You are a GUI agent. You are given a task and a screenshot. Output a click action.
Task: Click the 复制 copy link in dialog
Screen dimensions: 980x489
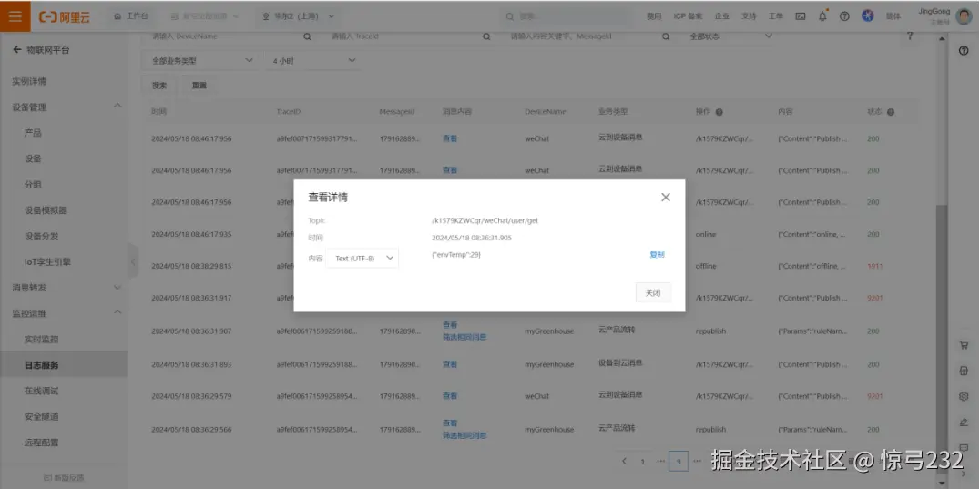(x=657, y=255)
